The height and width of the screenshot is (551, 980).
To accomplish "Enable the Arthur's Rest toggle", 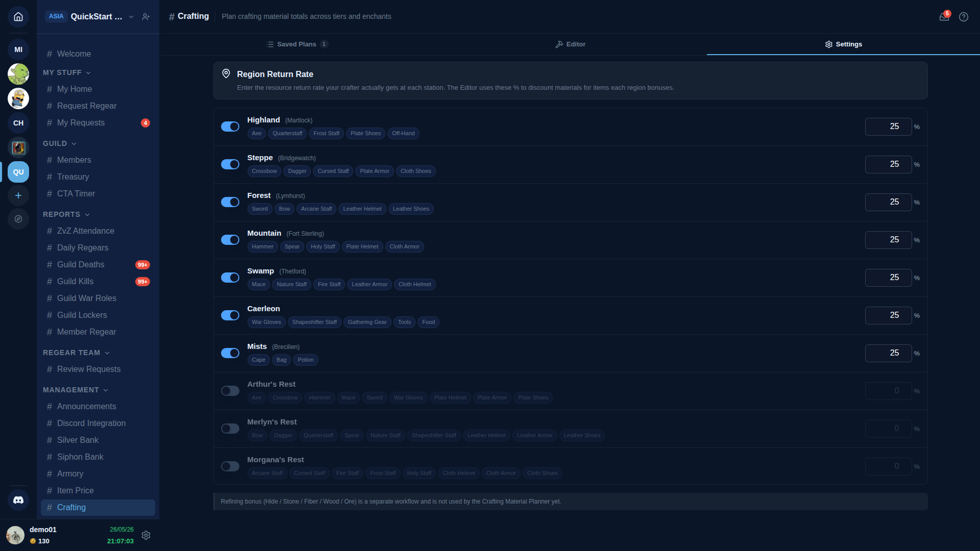I will (x=230, y=391).
